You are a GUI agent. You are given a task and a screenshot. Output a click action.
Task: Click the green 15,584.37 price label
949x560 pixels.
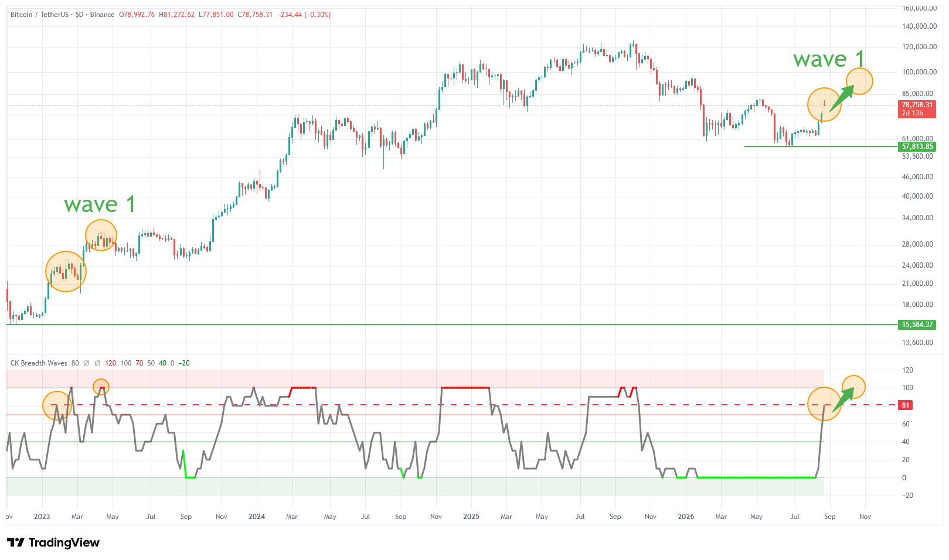tap(917, 325)
